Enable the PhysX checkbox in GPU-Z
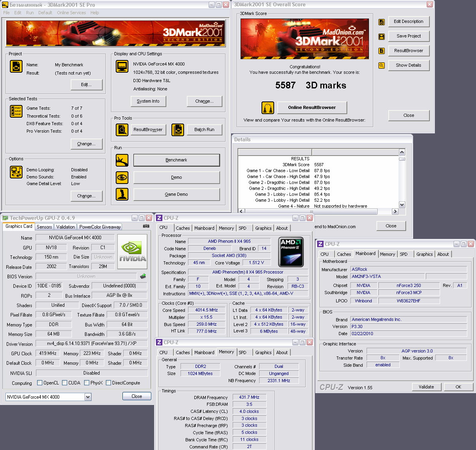476x450 pixels. 87,383
